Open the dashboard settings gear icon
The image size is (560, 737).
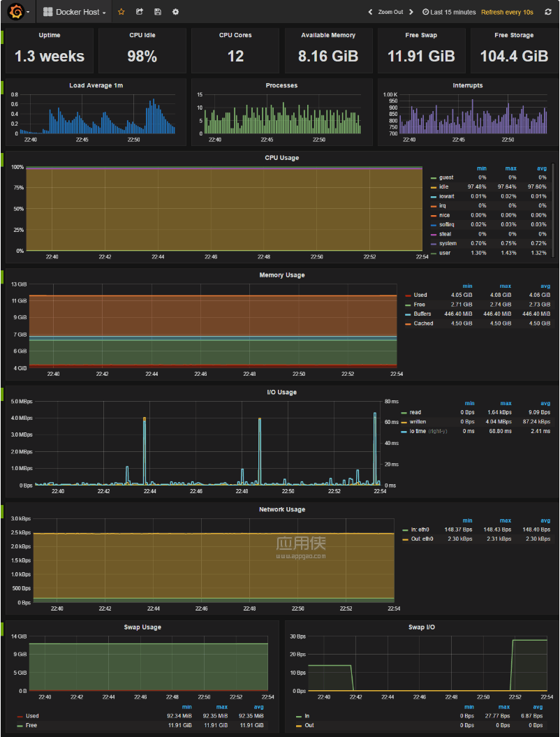pyautogui.click(x=176, y=12)
